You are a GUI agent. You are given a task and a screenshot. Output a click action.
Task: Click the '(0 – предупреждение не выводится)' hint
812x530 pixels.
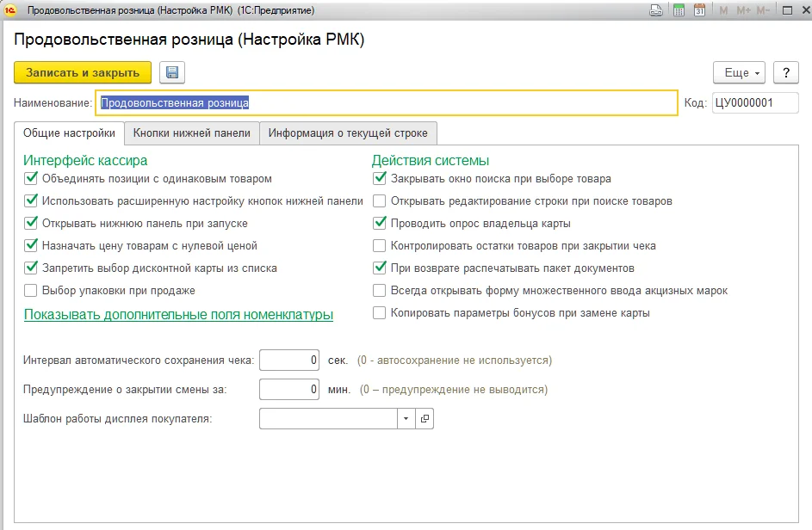[x=454, y=389]
